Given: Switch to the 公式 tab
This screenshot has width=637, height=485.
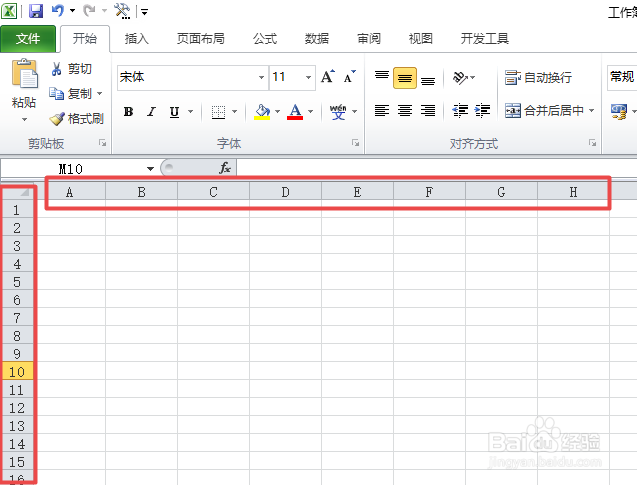Looking at the screenshot, I should pyautogui.click(x=265, y=39).
